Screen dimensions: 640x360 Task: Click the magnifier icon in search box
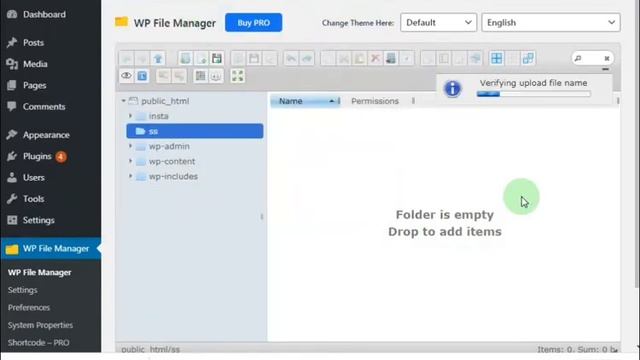click(x=578, y=58)
